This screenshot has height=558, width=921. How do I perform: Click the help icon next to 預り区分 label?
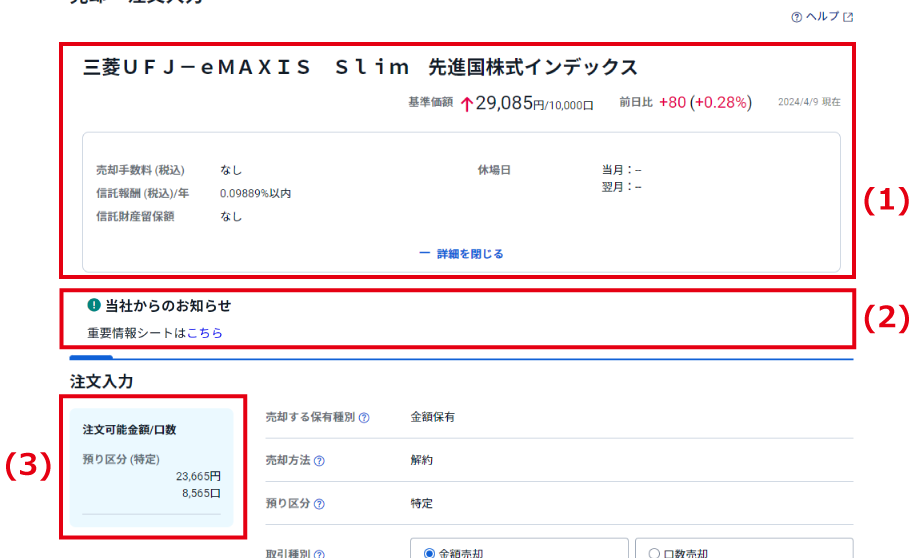(319, 504)
